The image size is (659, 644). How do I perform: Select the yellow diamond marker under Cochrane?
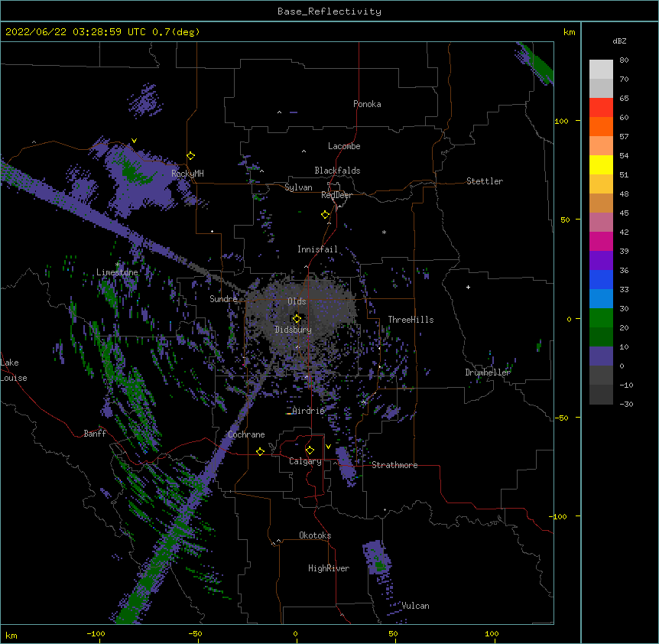pos(260,451)
